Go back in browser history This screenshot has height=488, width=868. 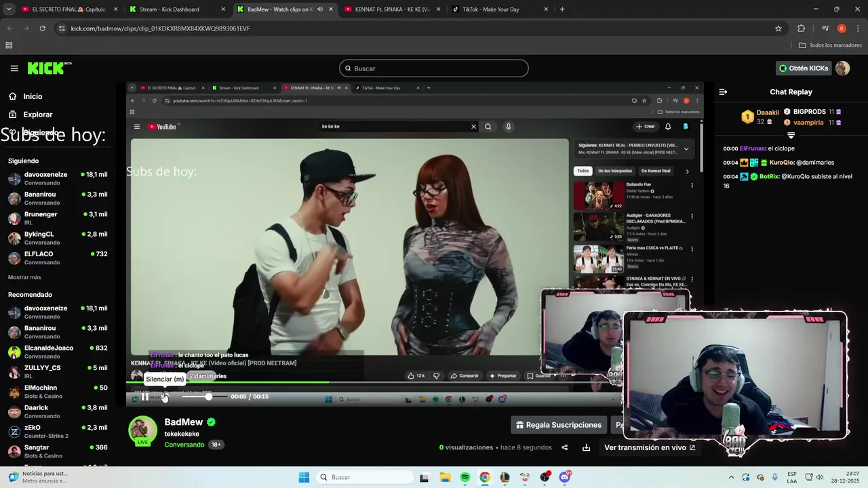coord(9,28)
